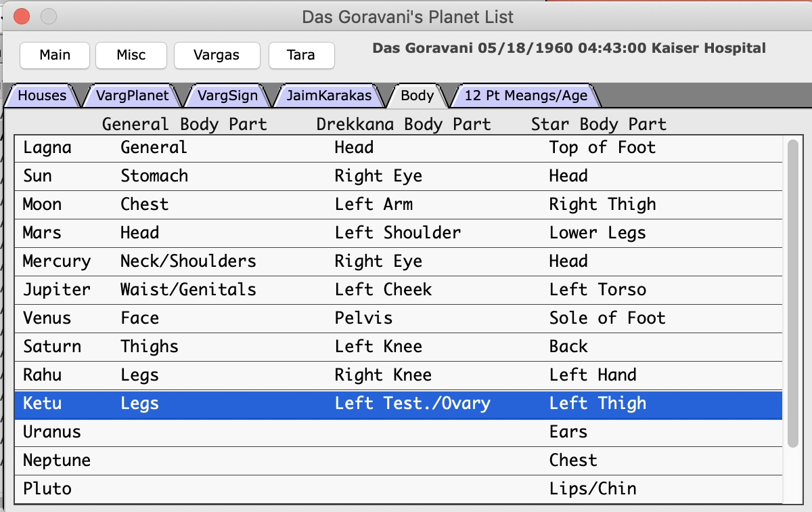Select the Jupiter row
The width and height of the screenshot is (812, 512).
pyautogui.click(x=398, y=290)
